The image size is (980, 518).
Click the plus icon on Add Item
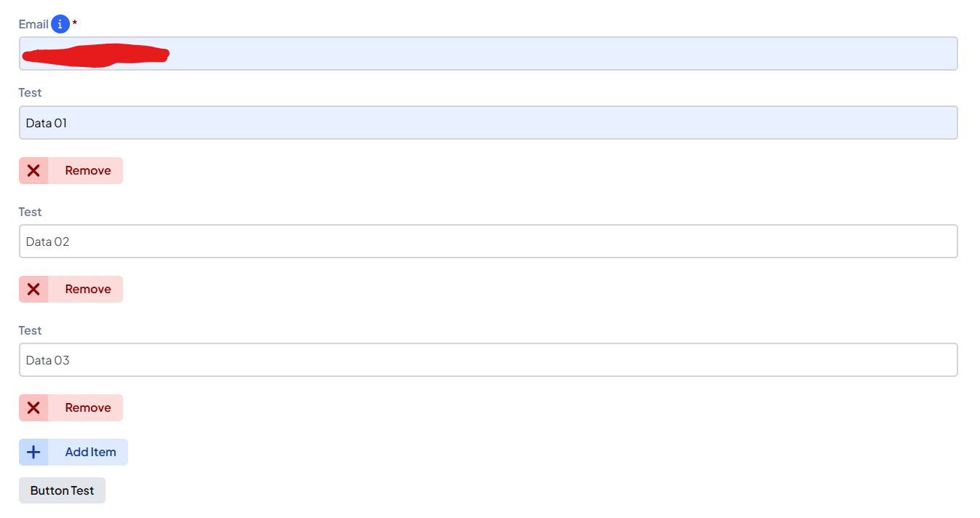pos(33,453)
